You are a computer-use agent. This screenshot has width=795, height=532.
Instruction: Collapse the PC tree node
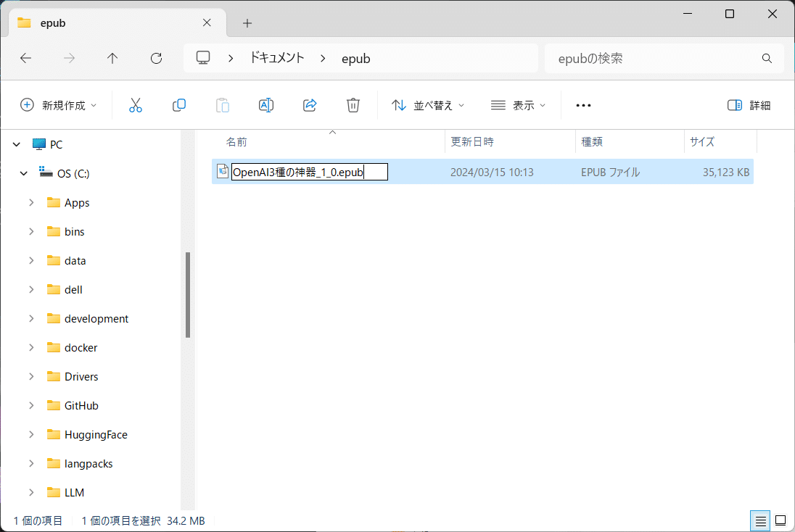tap(17, 144)
